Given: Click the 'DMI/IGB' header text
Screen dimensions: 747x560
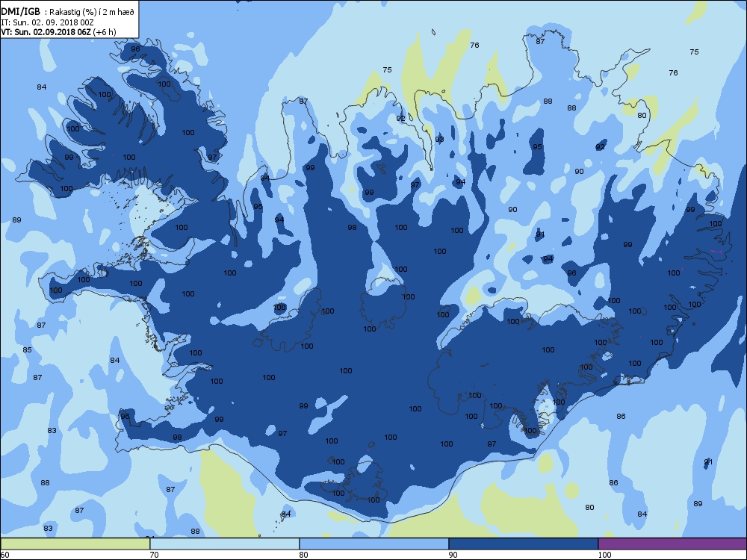Looking at the screenshot, I should coord(20,12).
